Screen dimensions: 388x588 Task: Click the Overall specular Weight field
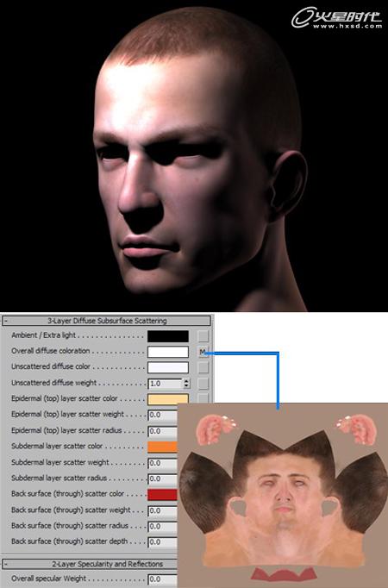[163, 579]
